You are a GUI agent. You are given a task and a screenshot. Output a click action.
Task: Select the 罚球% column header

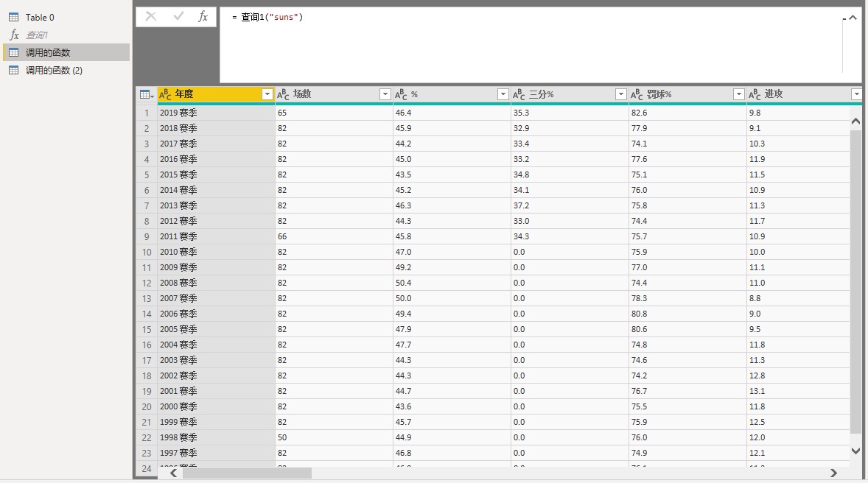tap(687, 94)
